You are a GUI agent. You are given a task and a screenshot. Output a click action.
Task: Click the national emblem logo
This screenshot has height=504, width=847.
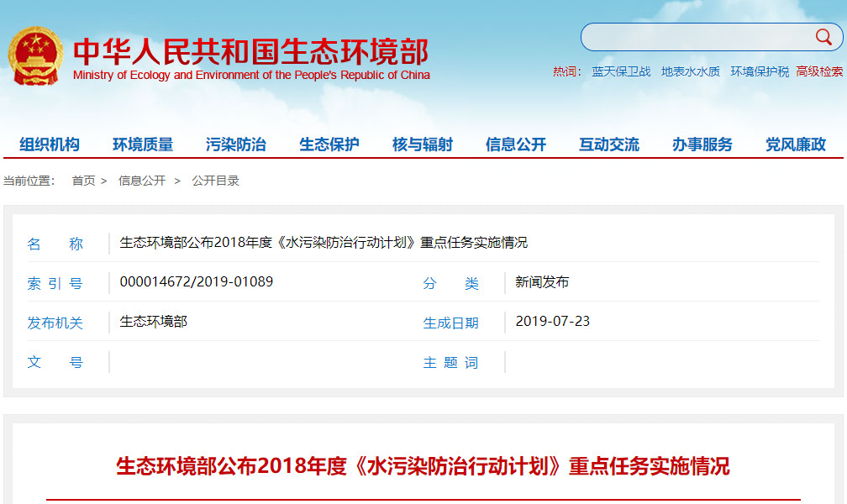tap(35, 55)
